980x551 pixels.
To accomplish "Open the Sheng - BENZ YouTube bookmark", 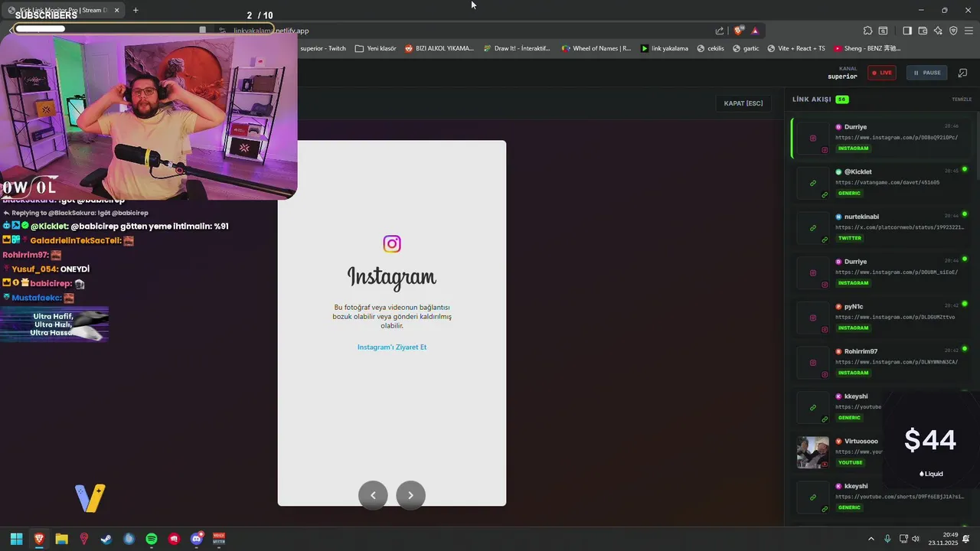I will click(x=867, y=48).
